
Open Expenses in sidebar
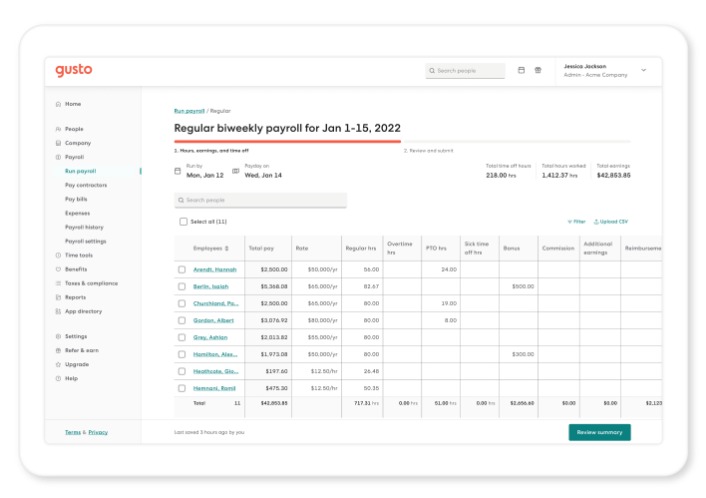click(77, 213)
